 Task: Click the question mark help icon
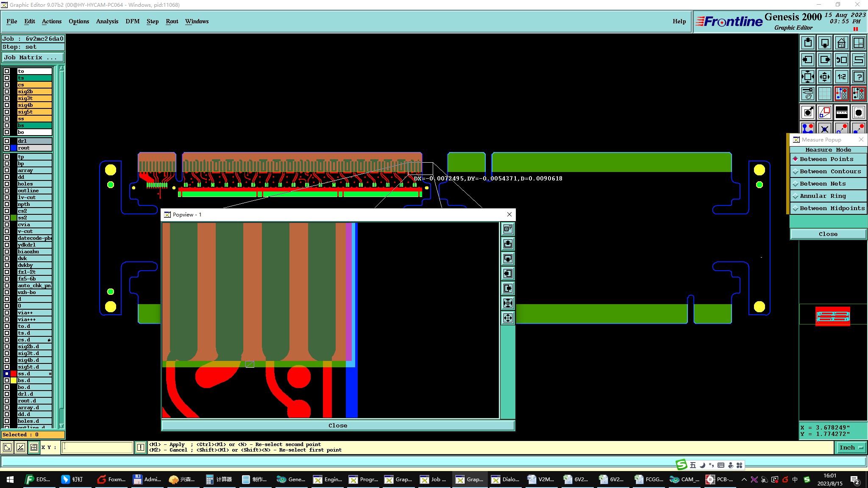pyautogui.click(x=859, y=77)
